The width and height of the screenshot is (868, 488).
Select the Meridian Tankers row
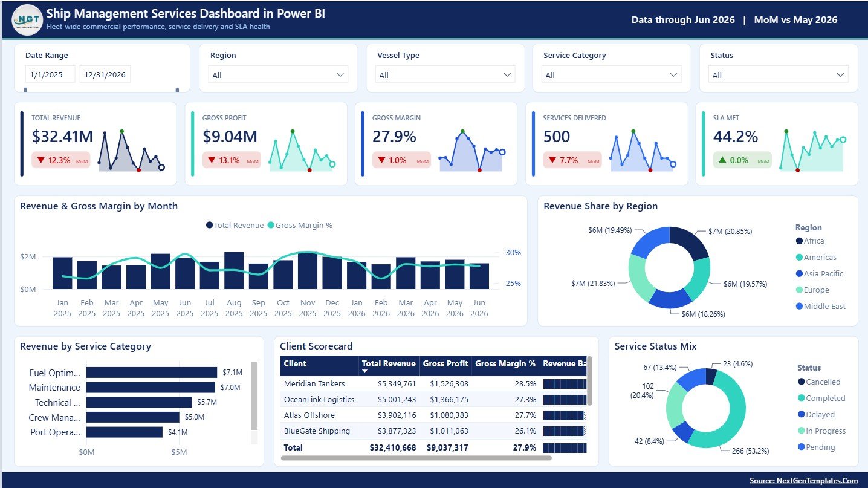(x=433, y=383)
